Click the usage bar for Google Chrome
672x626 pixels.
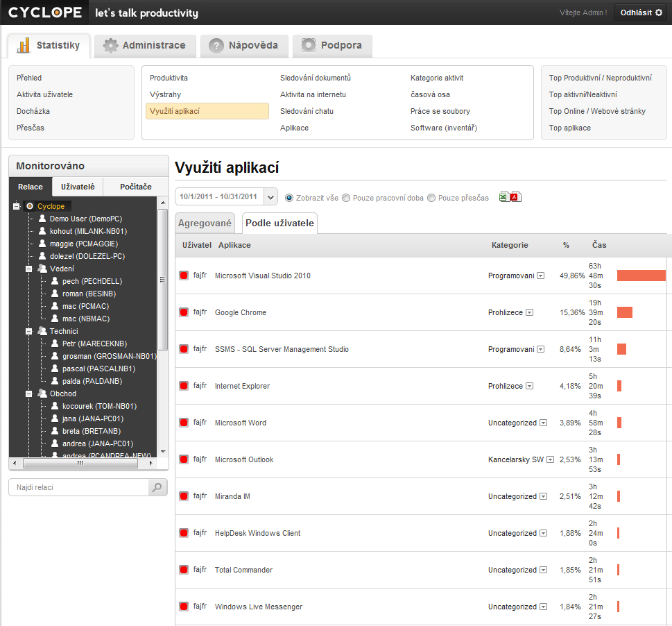tap(625, 312)
